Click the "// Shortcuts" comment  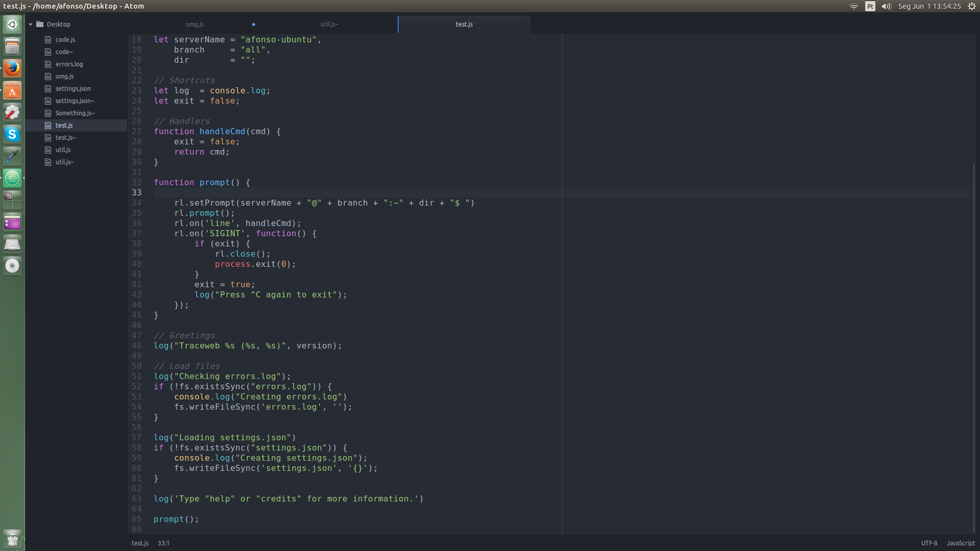184,80
